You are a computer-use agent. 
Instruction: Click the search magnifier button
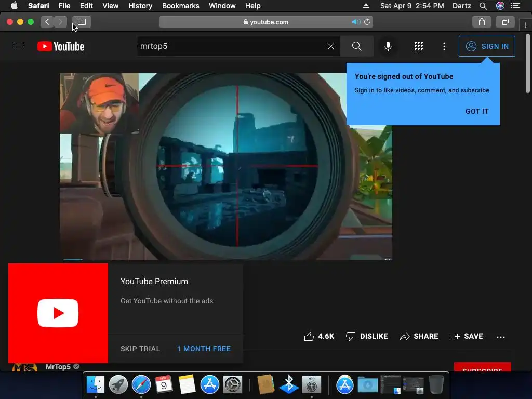[x=356, y=46]
